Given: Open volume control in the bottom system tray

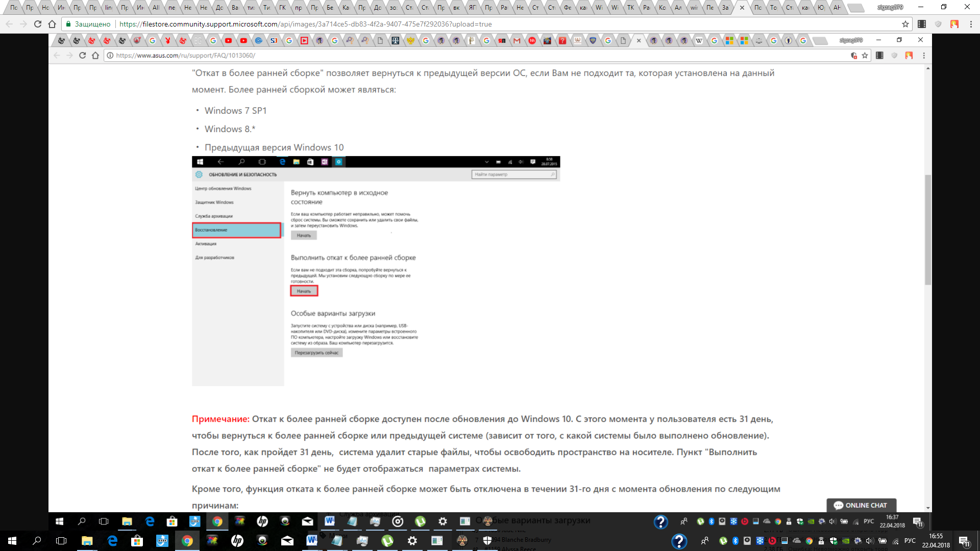Looking at the screenshot, I should coord(870,541).
